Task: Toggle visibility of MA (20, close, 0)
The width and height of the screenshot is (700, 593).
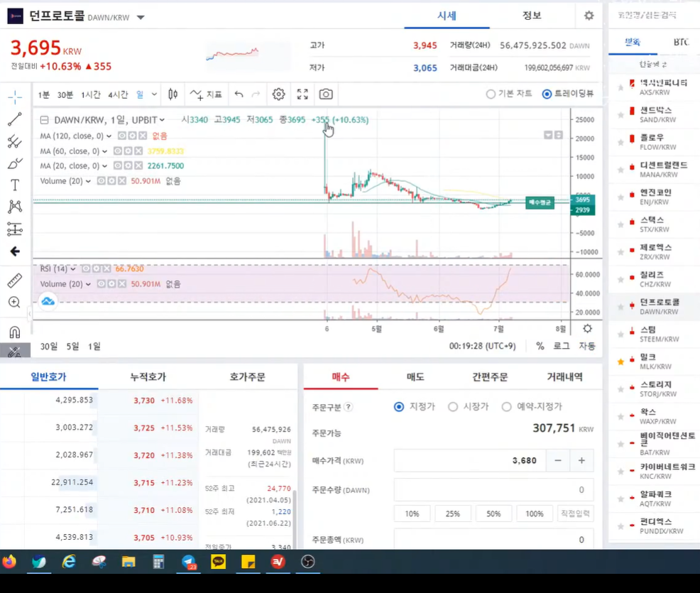Action: point(117,165)
